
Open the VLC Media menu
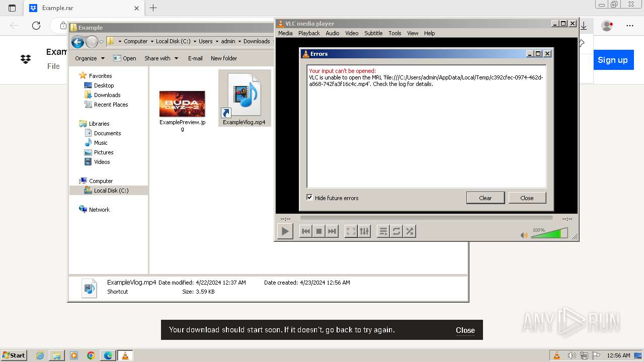click(x=285, y=33)
